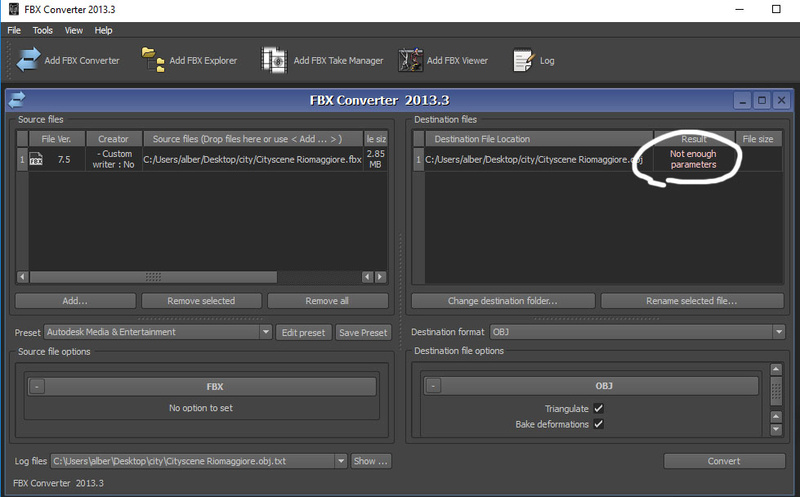800x497 pixels.
Task: Close the inner FBX Converter panel
Action: (781, 101)
